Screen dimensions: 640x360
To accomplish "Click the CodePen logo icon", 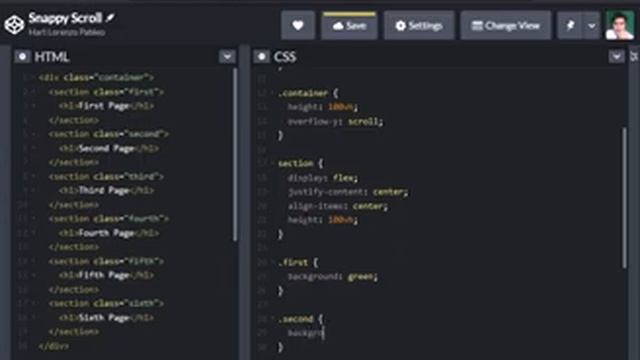I will coord(14,24).
